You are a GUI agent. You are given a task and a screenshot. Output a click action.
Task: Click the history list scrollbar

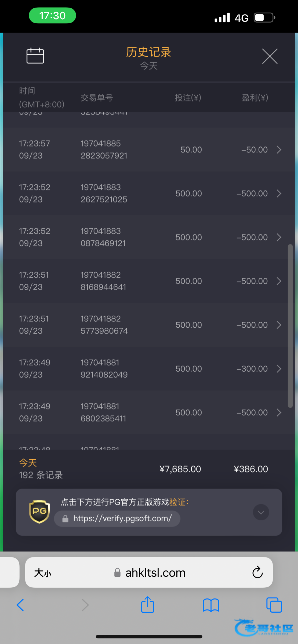tap(290, 326)
